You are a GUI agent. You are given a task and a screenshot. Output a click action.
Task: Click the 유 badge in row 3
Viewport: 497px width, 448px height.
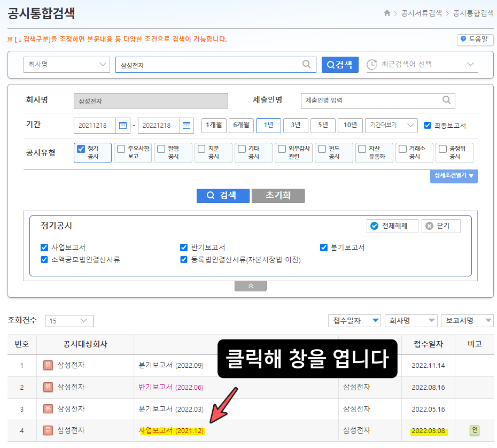pyautogui.click(x=48, y=408)
